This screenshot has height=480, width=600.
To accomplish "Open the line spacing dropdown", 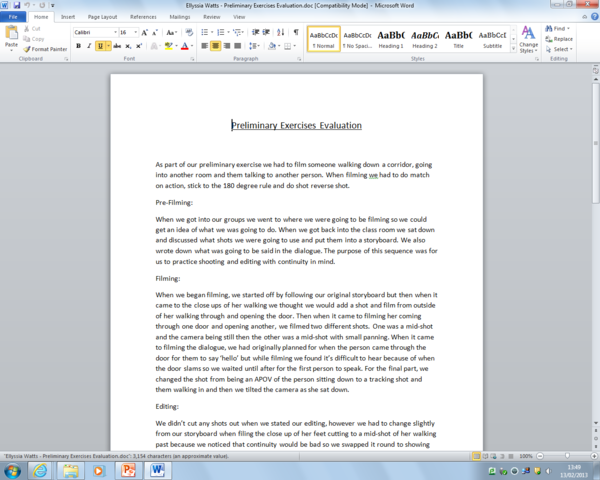I will point(254,46).
